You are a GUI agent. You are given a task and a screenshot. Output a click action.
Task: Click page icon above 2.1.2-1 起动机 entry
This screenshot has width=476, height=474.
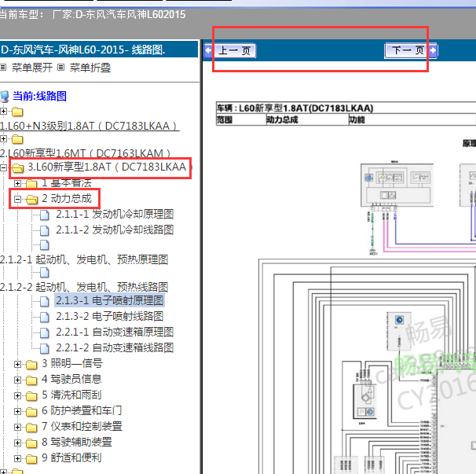coord(45,245)
